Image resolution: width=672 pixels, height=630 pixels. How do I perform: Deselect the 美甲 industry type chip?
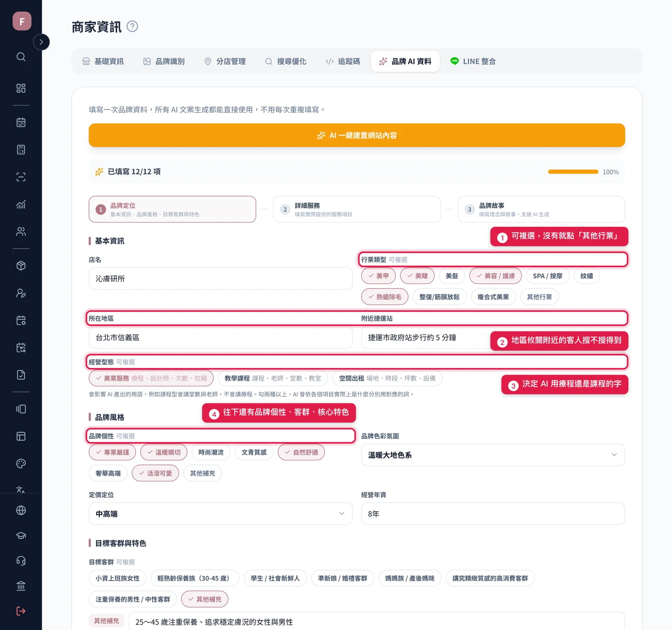coord(378,276)
